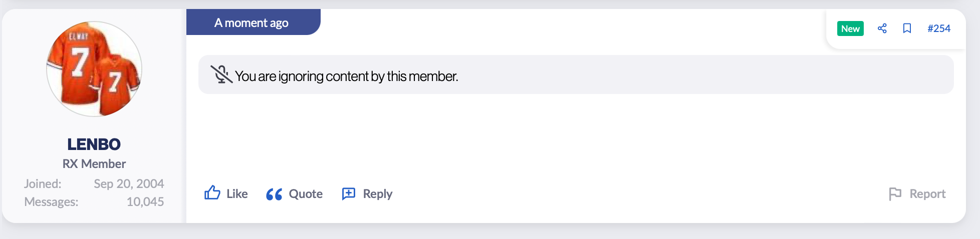
Task: Click the quotation marks Quote icon
Action: click(x=274, y=194)
